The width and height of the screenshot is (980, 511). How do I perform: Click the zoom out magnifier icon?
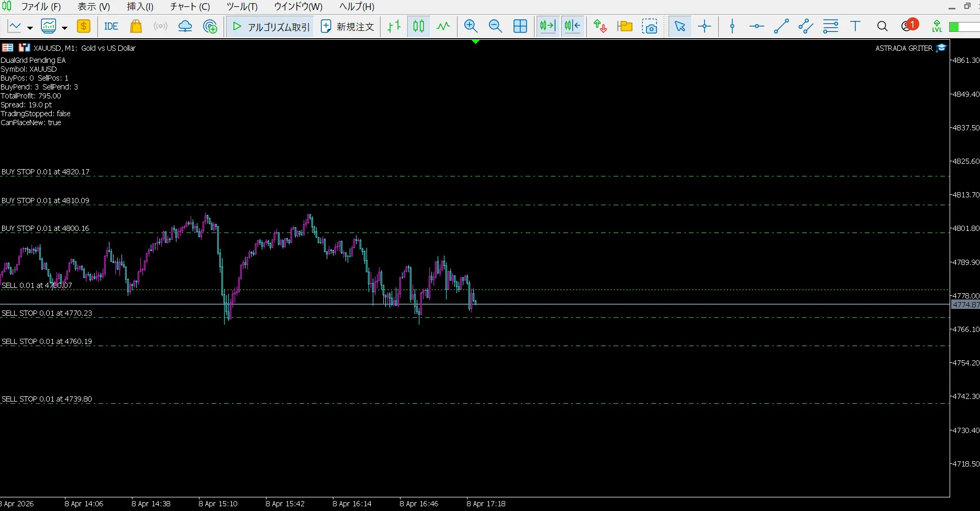click(x=495, y=26)
